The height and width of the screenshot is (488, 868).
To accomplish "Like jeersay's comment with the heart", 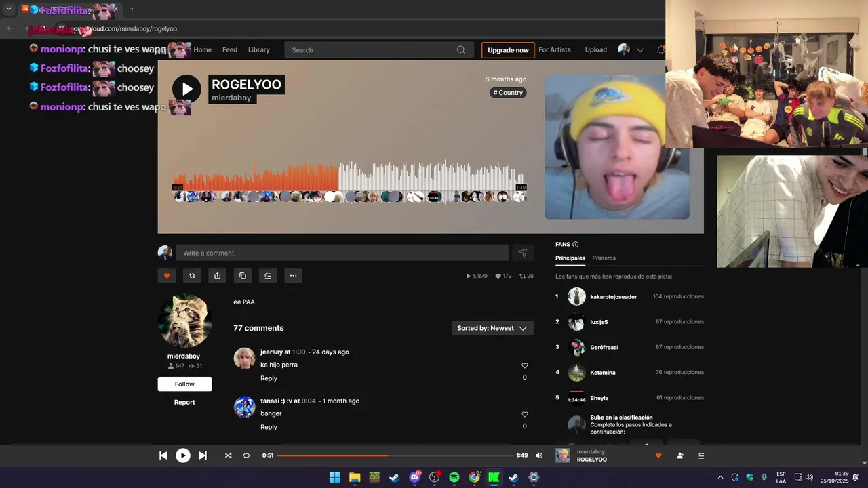I will pos(524,366).
